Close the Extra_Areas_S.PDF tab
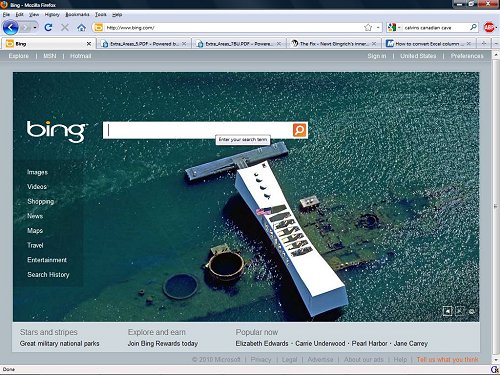This screenshot has width=500, height=375. click(x=184, y=44)
